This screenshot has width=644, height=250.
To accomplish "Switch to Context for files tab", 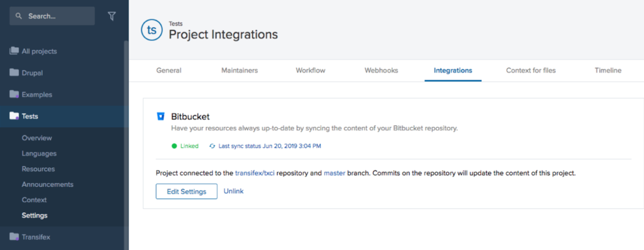I will pyautogui.click(x=531, y=70).
